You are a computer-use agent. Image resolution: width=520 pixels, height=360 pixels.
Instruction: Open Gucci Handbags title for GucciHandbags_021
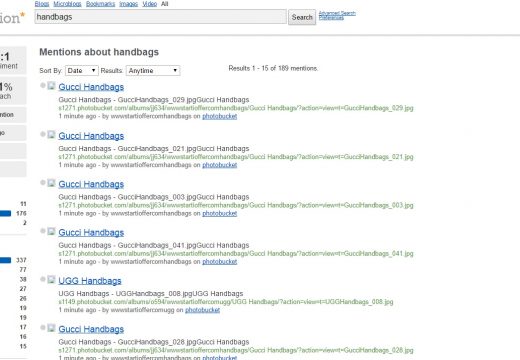[91, 136]
